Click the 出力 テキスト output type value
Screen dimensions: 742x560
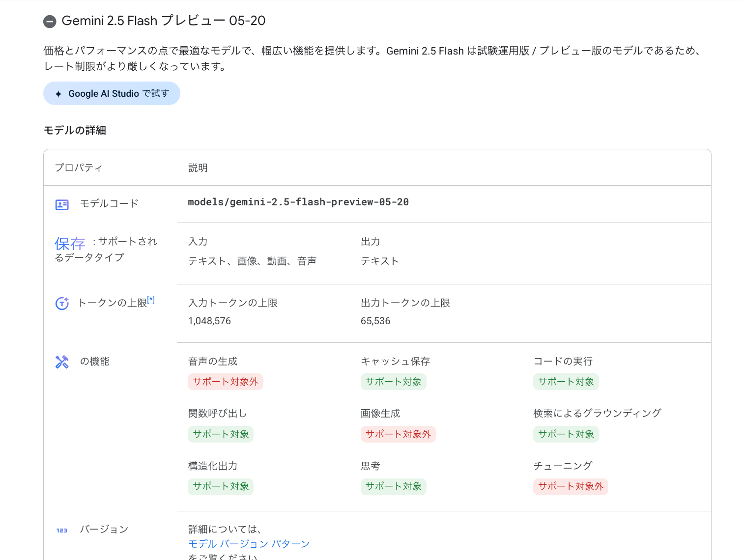click(379, 261)
